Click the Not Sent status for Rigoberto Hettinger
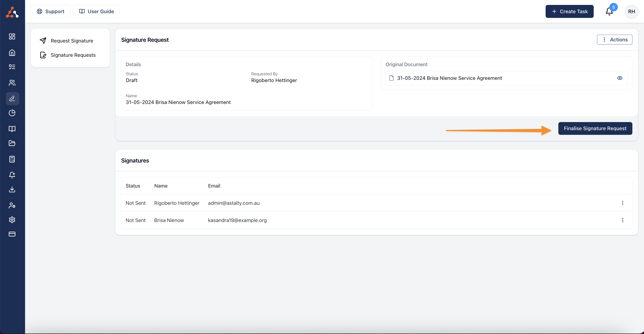This screenshot has height=334, width=644. click(x=136, y=203)
